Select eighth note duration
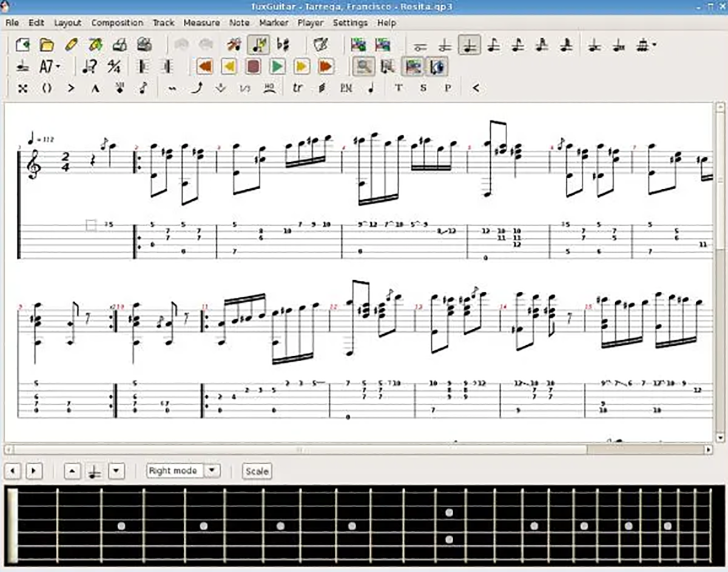Viewport: 728px width, 572px height. 494,45
